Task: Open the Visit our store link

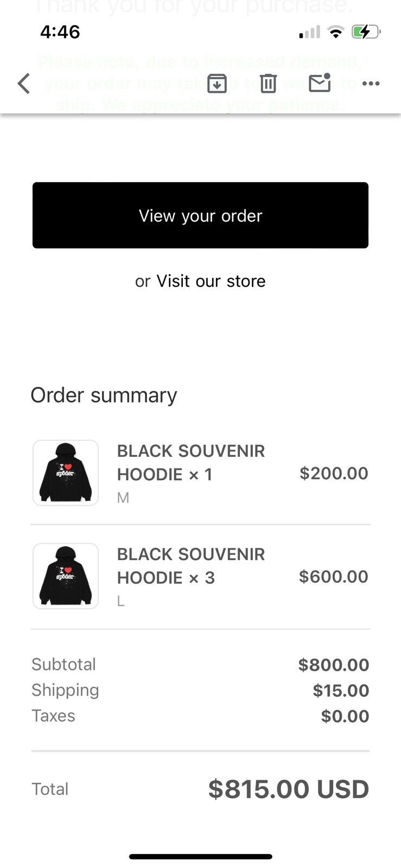Action: (x=211, y=281)
